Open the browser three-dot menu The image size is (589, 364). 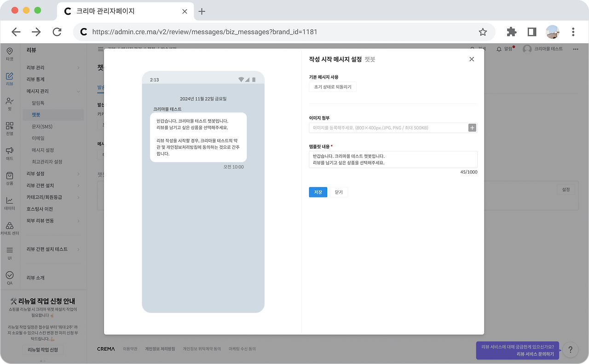click(x=573, y=32)
